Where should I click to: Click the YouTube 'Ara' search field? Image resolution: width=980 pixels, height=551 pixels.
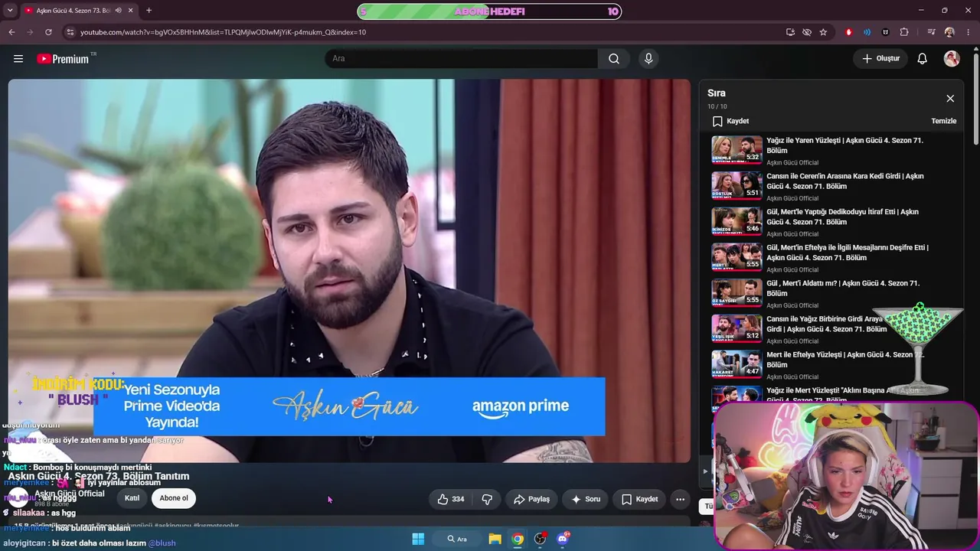461,59
